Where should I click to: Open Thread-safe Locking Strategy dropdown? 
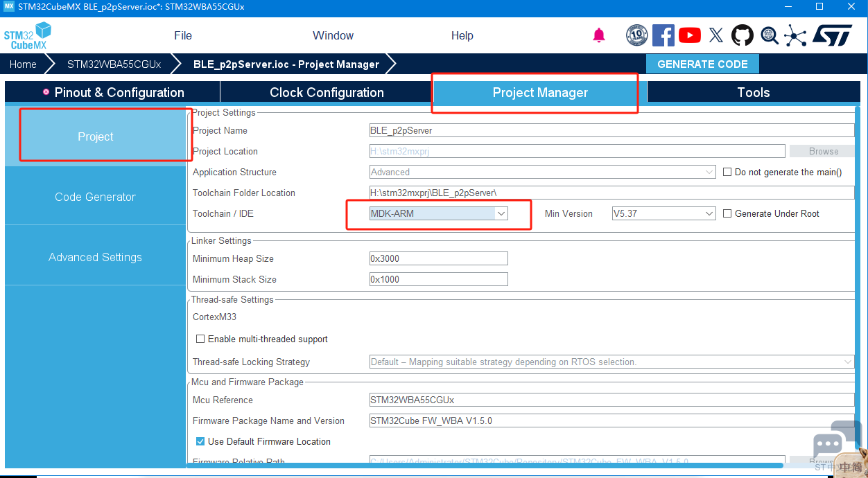coord(611,362)
